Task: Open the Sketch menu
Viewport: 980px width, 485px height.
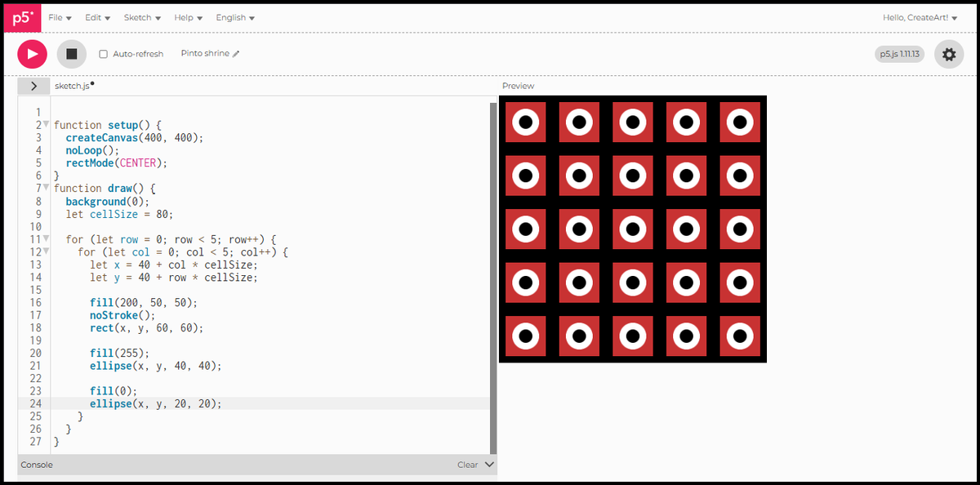Action: pyautogui.click(x=142, y=17)
